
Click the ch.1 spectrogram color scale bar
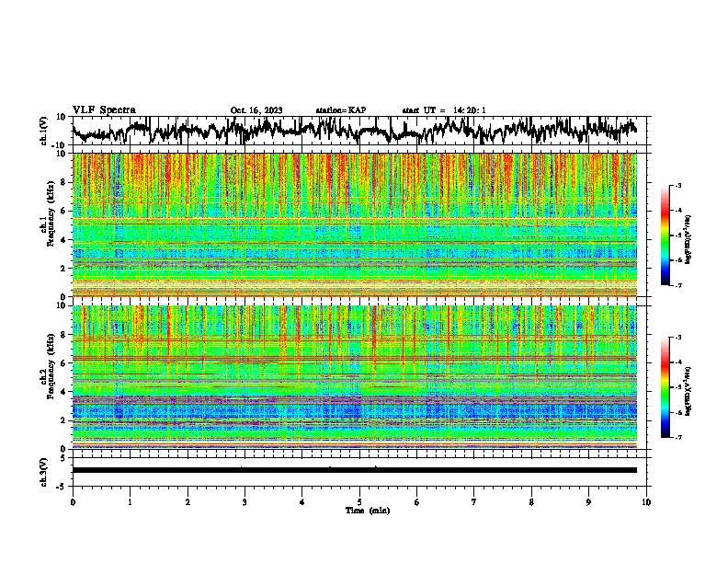pos(665,236)
